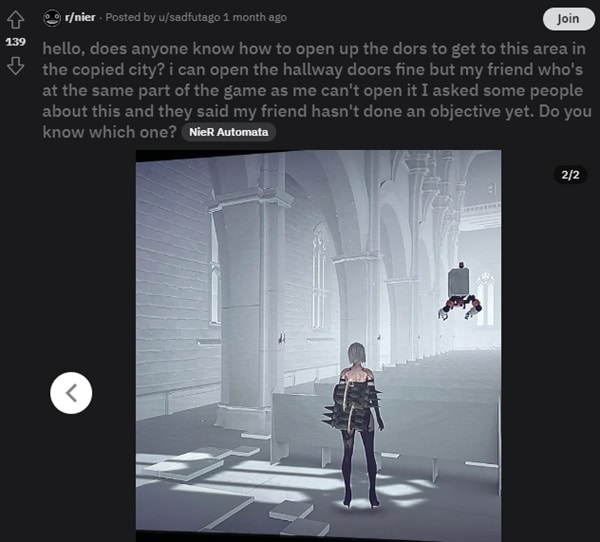Click the 1 month ago timestamp
600x542 pixels.
click(x=255, y=17)
